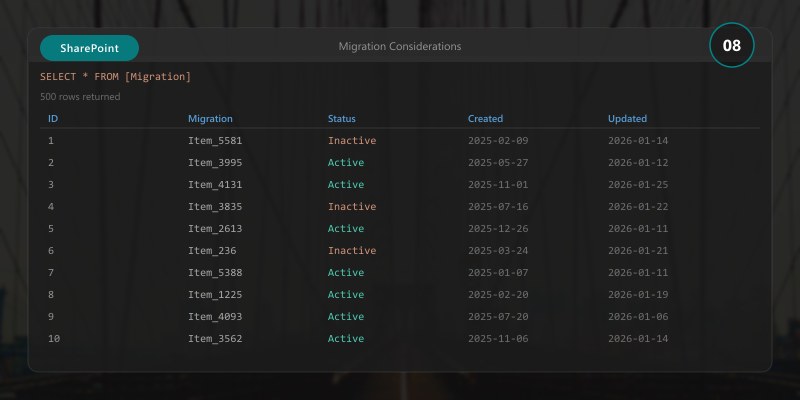Click Active status of Item_2613
Viewport: 800px width, 400px height.
[x=345, y=228]
